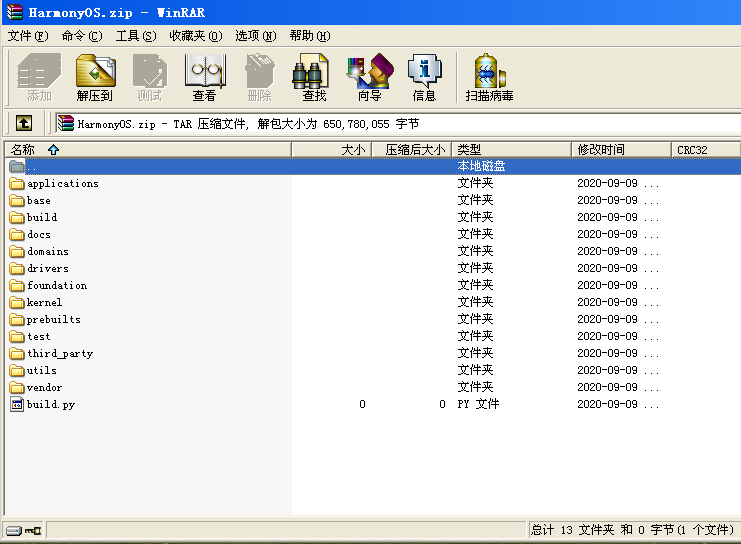Screen dimensions: 741x544
Task: Show archive Info (信息) icon
Action: pyautogui.click(x=424, y=78)
